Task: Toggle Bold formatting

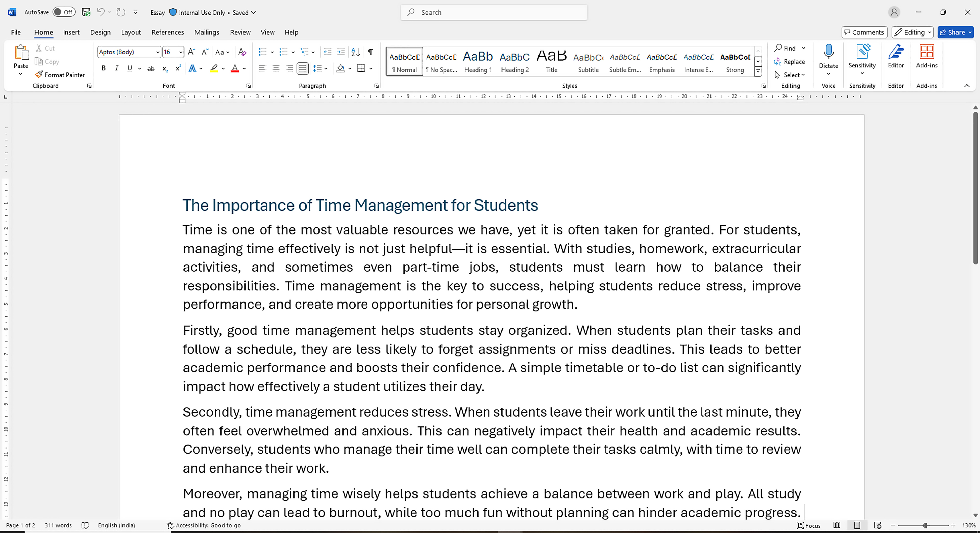Action: [x=103, y=68]
